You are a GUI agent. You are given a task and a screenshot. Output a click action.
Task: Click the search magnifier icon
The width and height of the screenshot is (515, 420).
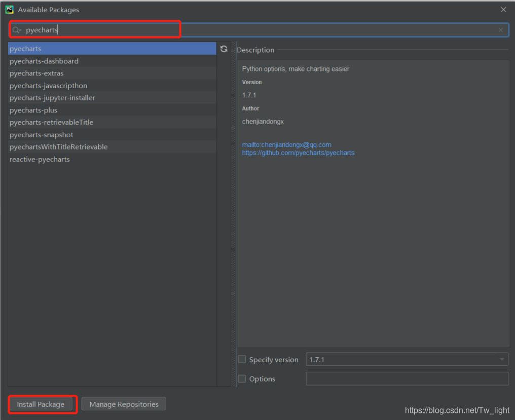click(x=16, y=30)
